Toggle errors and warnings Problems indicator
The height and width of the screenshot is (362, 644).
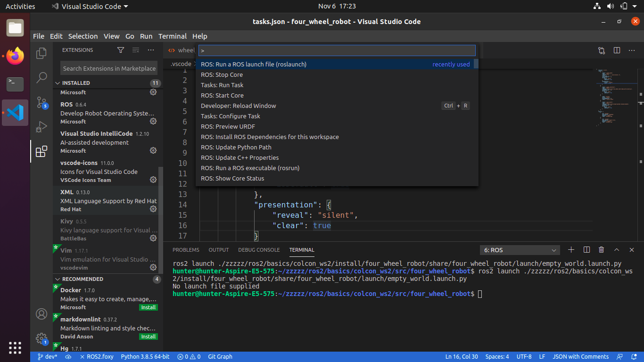(189, 357)
